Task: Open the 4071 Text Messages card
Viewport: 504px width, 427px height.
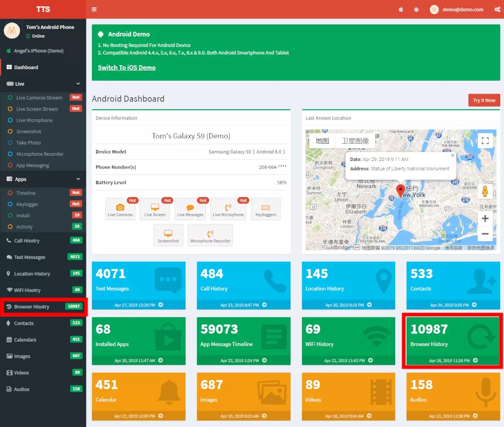Action: 139,285
